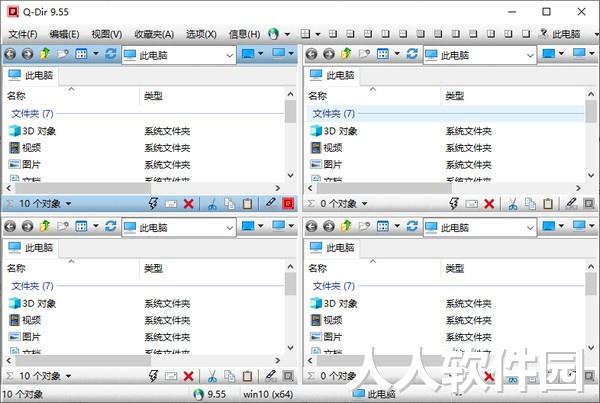Screen dimensions: 600x403
Task: Go up one level in the top-right pane
Action: (346, 54)
